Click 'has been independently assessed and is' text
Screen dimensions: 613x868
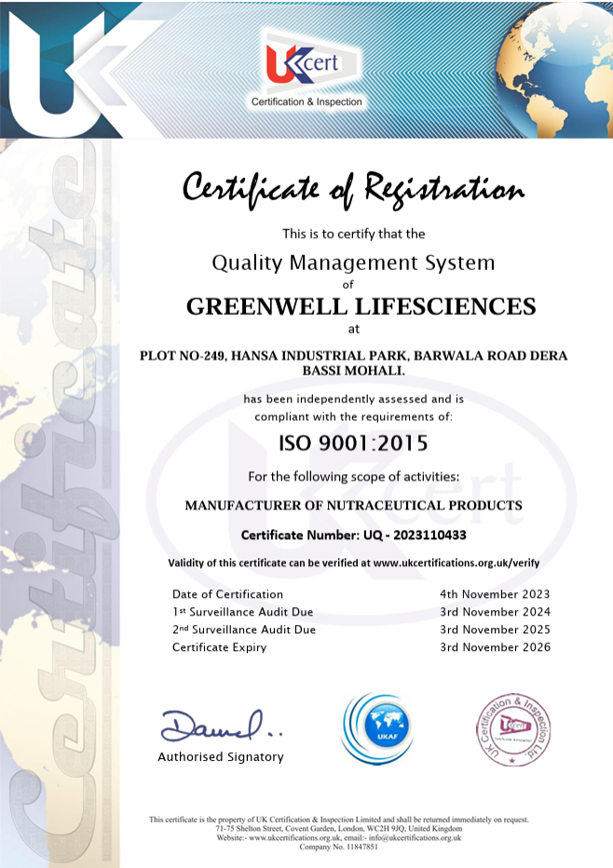click(353, 400)
